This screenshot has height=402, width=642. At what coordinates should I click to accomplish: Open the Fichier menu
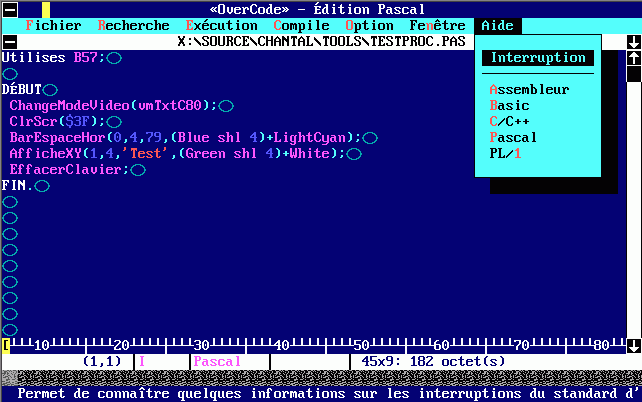[x=53, y=26]
